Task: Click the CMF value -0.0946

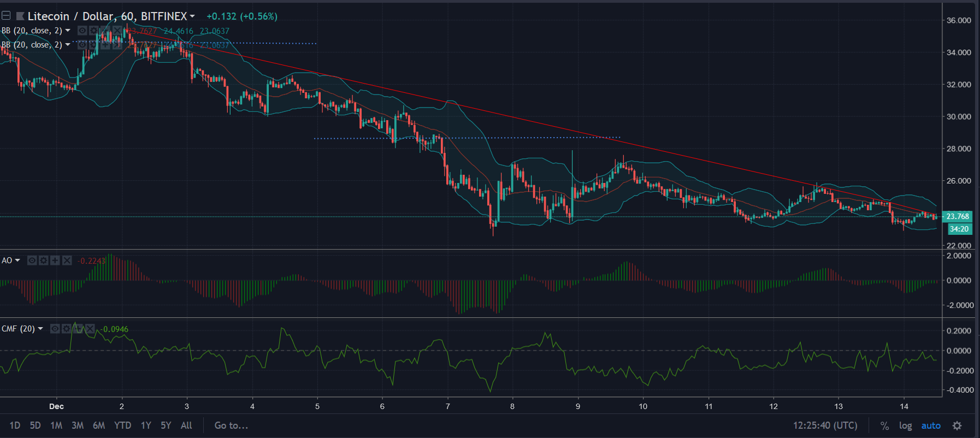Action: click(114, 329)
